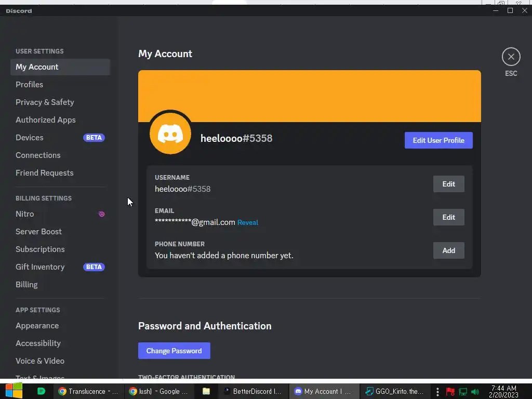Edit the email address
Viewport: 532px width, 399px height.
(448, 217)
